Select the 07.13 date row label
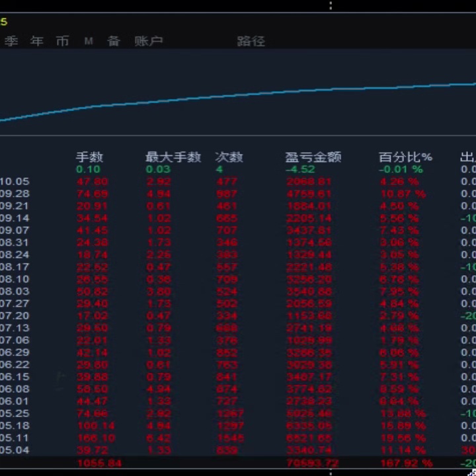 coord(15,328)
